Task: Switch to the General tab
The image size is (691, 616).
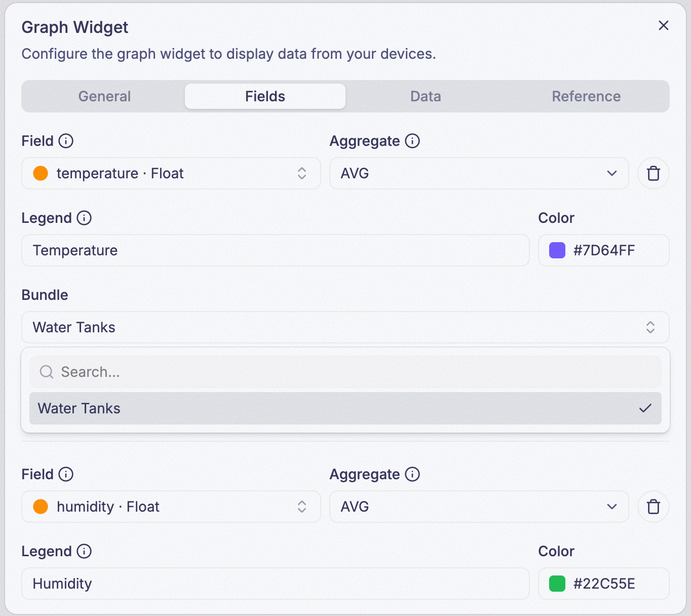Action: pyautogui.click(x=104, y=96)
